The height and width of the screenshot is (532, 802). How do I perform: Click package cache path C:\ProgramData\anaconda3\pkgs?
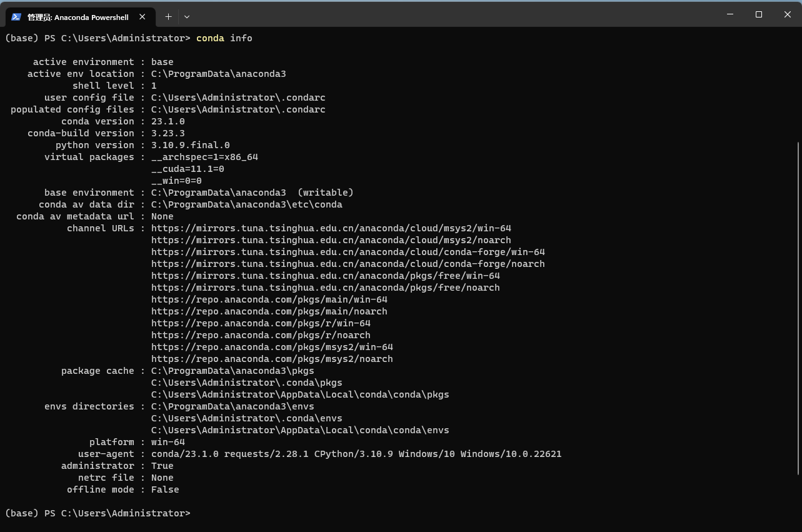233,371
